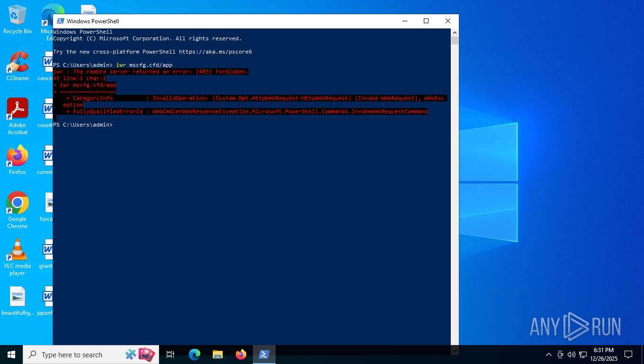Open File Explorer from the taskbar

tap(218, 355)
